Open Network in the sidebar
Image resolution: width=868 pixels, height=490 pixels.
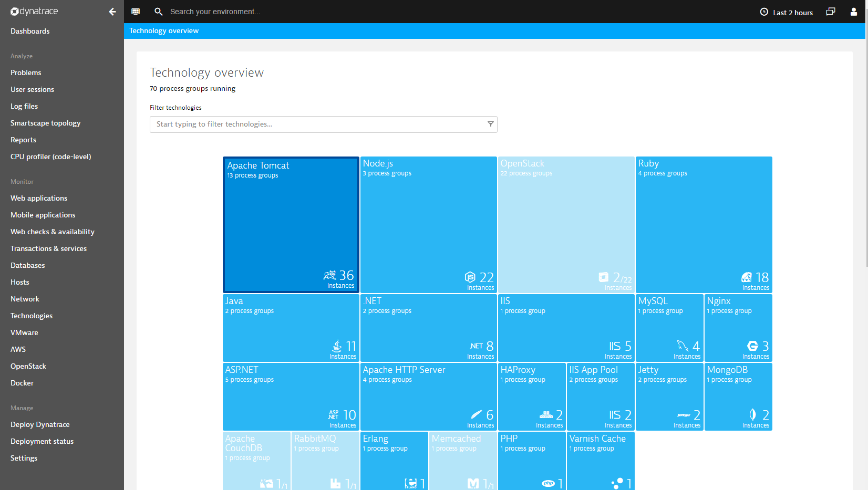tap(25, 299)
